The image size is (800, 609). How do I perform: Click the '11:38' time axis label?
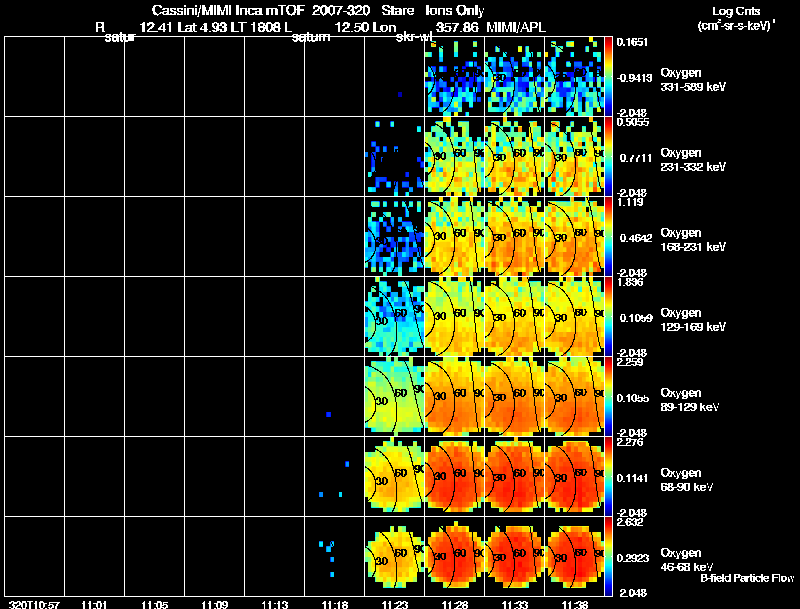pos(575,604)
